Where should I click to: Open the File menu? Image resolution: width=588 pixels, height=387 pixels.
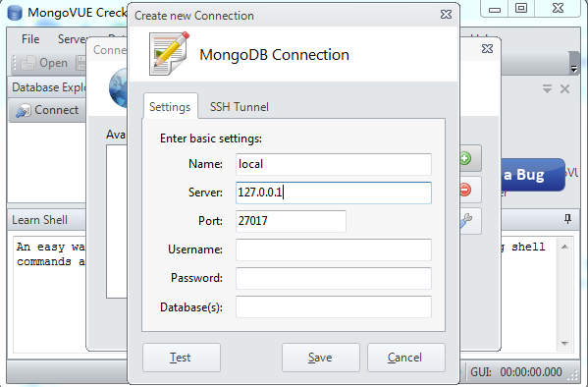click(x=30, y=39)
